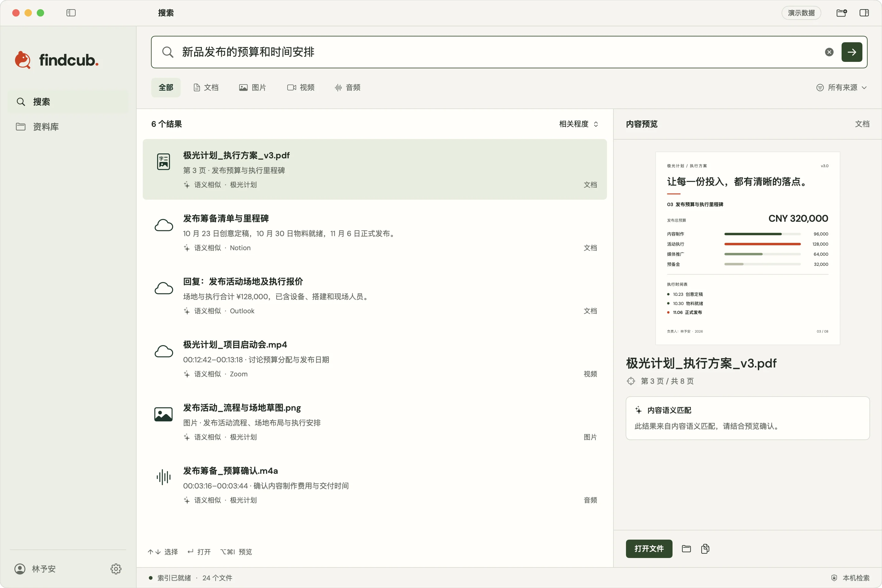Click the 索引已就绪 status text
This screenshot has width=882, height=588.
click(x=174, y=578)
